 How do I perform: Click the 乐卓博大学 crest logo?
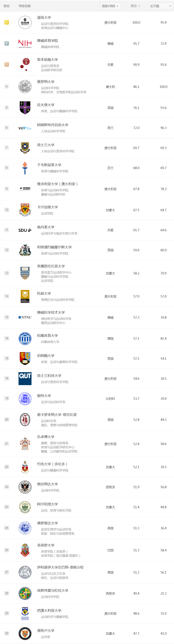[25, 444]
